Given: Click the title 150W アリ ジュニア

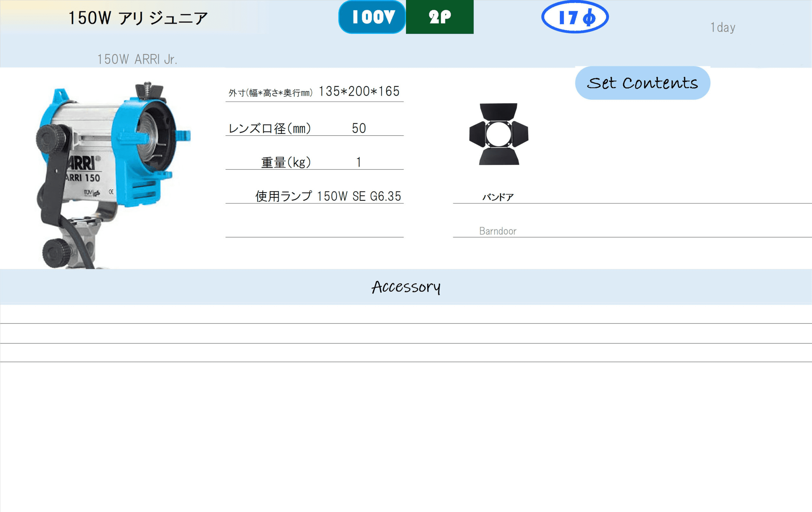Looking at the screenshot, I should [138, 18].
